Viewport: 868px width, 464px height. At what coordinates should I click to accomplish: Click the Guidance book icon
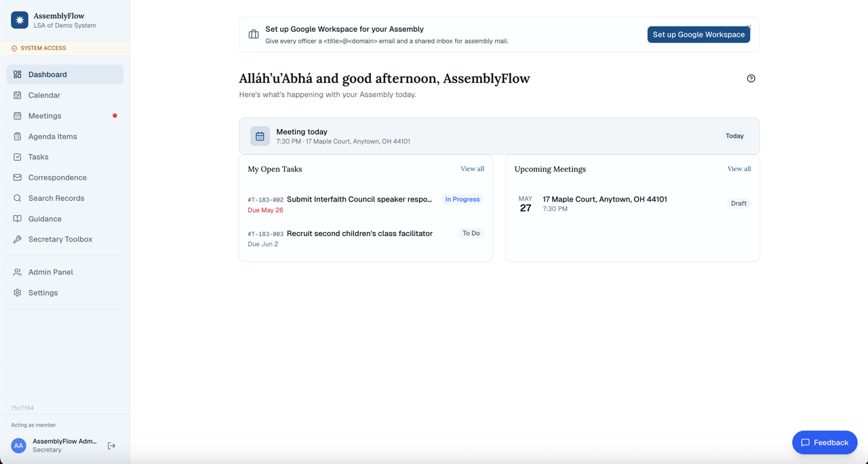[18, 218]
